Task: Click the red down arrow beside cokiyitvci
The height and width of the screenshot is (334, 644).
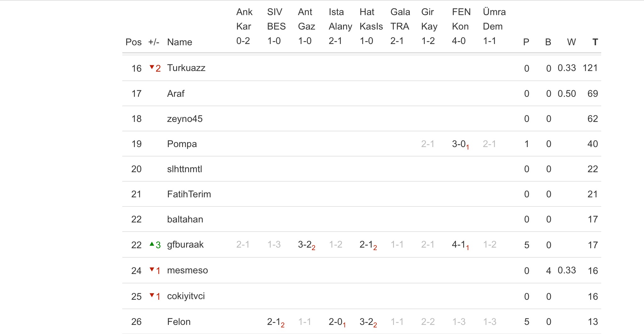Action: [152, 295]
